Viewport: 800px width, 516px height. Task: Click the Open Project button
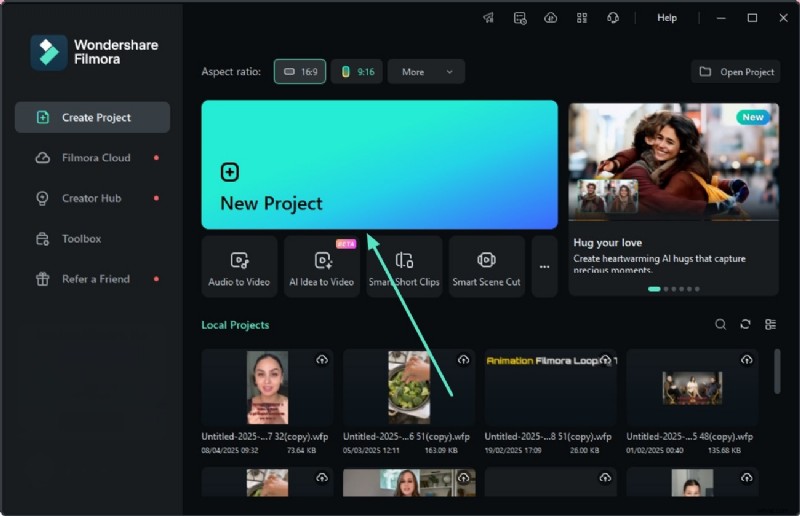click(x=736, y=72)
